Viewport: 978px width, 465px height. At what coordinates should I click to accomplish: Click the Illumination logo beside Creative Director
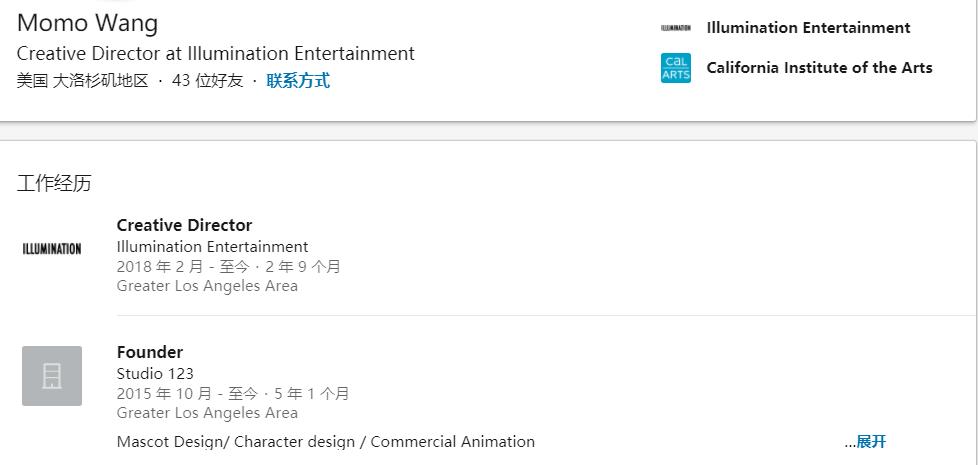tap(52, 249)
